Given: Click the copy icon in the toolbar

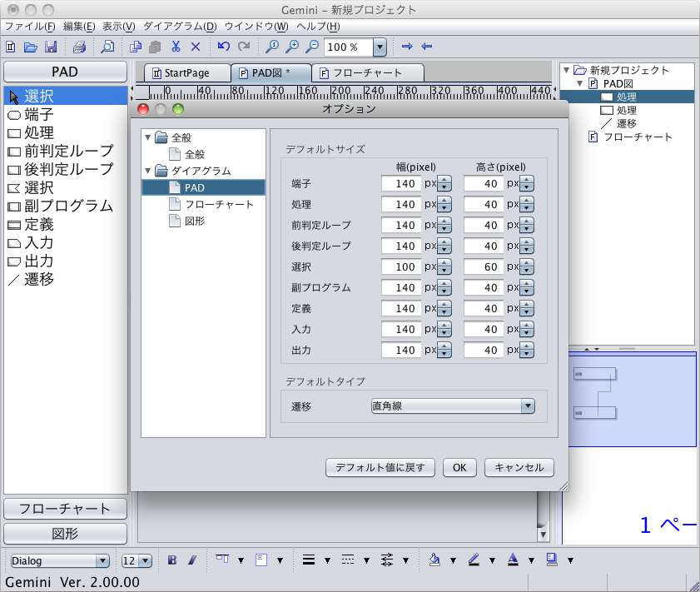Looking at the screenshot, I should click(136, 47).
